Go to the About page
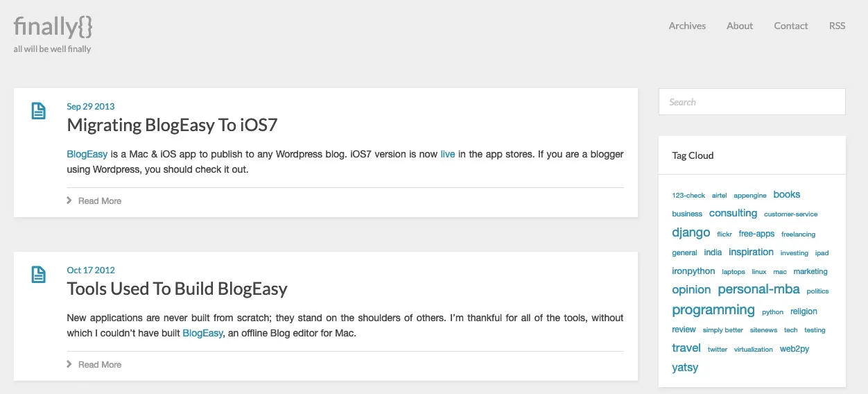868x394 pixels. tap(740, 26)
